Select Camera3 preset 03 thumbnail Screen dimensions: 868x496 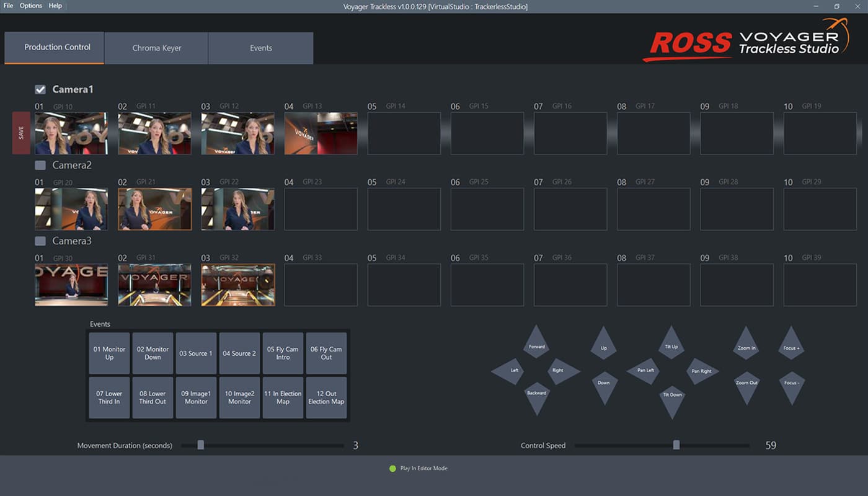(237, 285)
